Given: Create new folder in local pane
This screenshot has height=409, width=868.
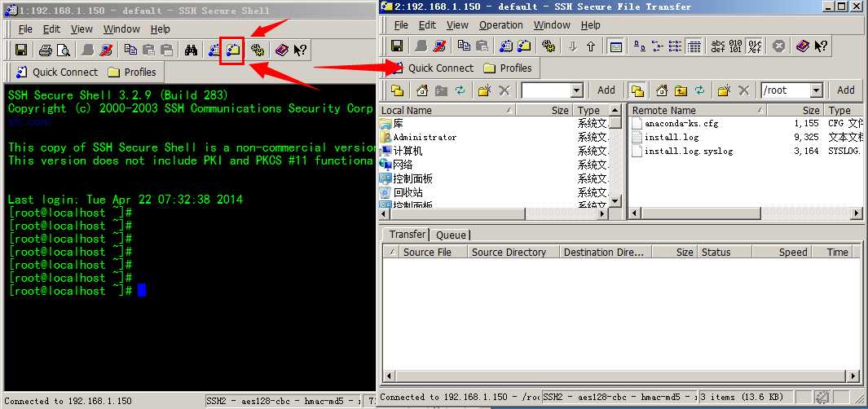Looking at the screenshot, I should tap(484, 90).
